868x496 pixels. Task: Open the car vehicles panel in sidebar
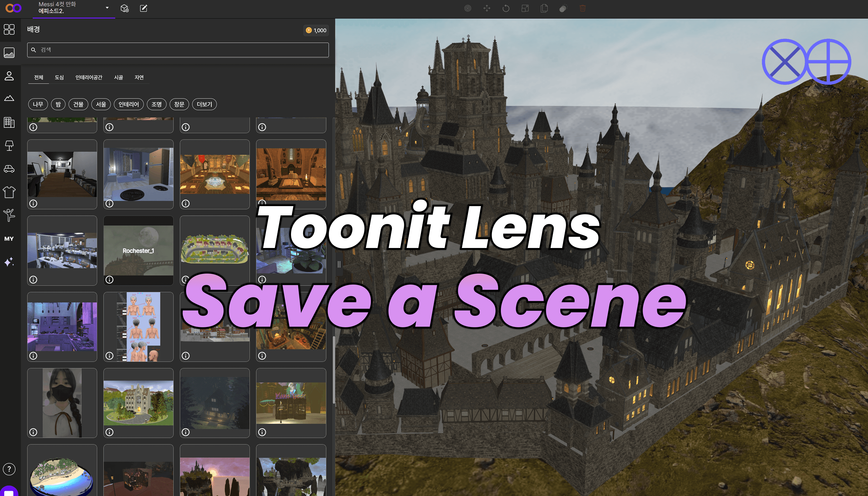point(9,169)
